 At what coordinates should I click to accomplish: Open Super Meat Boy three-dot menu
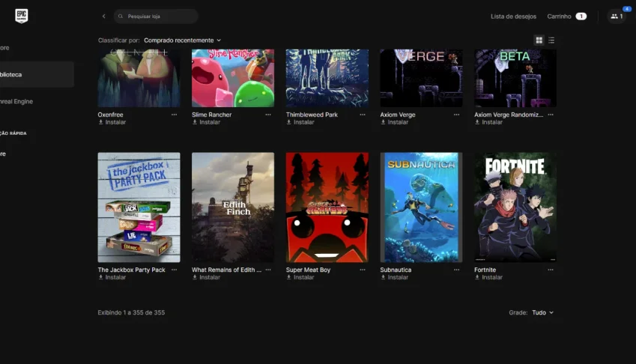(363, 270)
